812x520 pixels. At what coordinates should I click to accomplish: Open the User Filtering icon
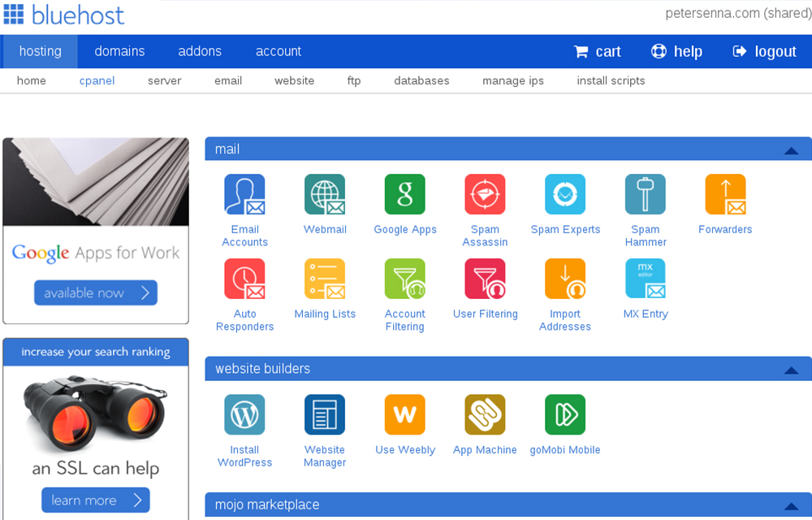click(485, 279)
